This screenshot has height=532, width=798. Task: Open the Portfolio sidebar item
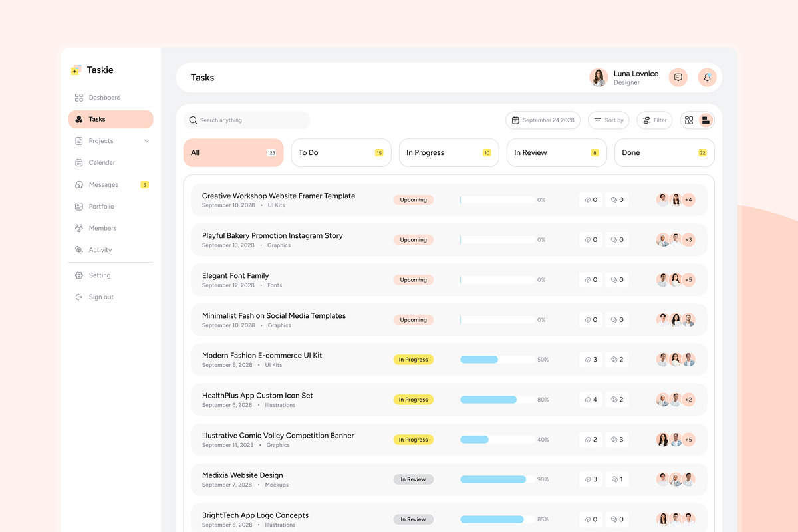101,207
